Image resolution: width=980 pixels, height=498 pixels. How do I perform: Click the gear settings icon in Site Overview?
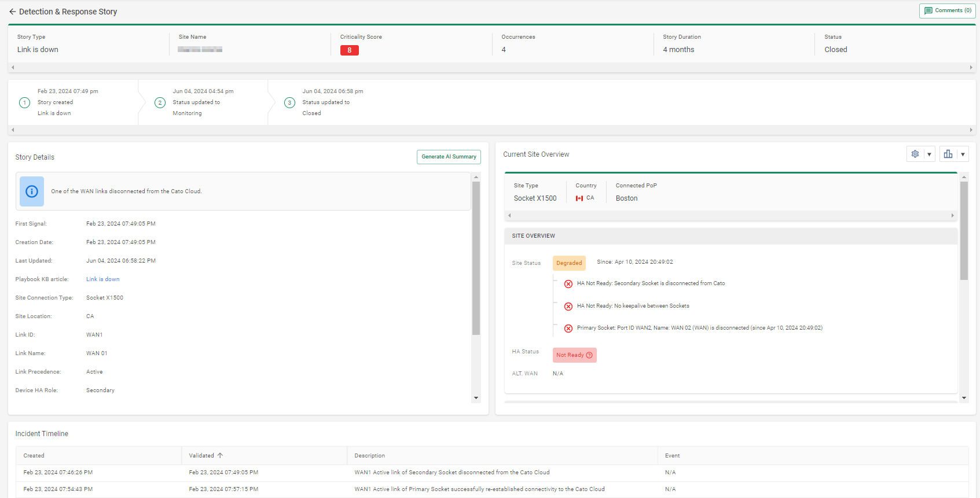point(915,154)
